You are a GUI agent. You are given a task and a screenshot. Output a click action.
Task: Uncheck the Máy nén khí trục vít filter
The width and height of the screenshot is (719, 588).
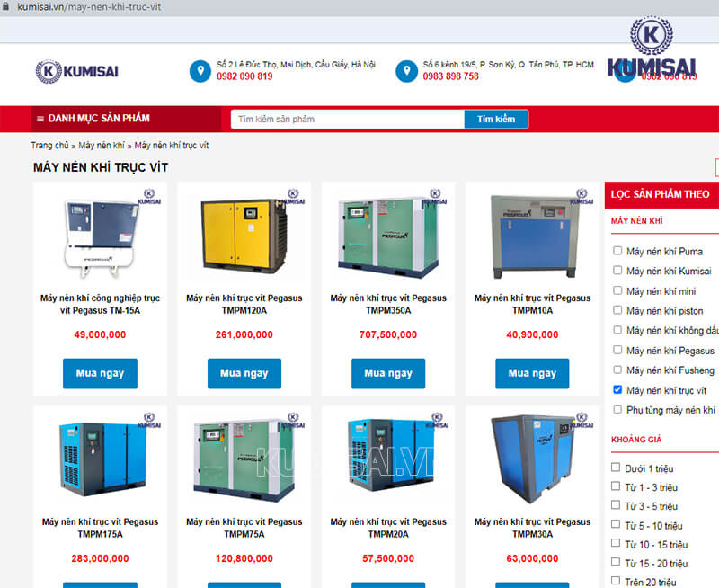coord(617,389)
